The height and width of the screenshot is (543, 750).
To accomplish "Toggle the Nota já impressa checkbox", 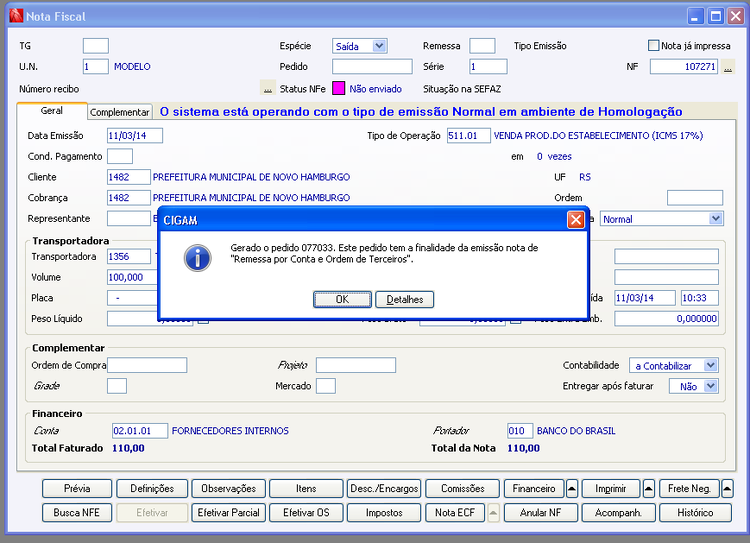I will click(x=653, y=45).
